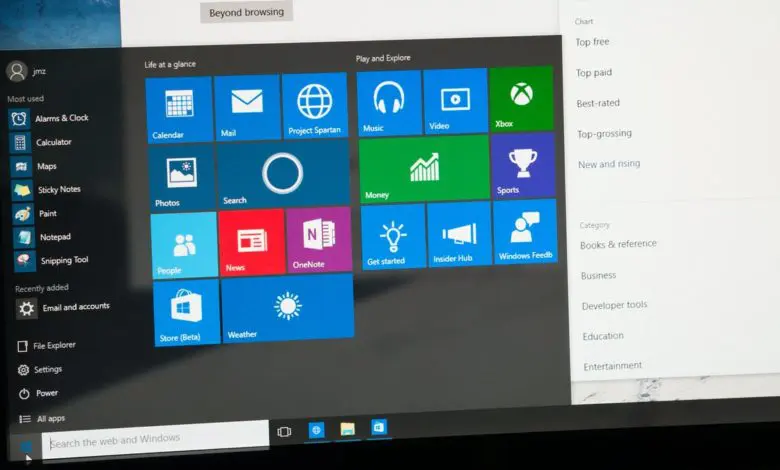Click the Task View taskbar icon
This screenshot has height=470, width=780.
click(284, 432)
